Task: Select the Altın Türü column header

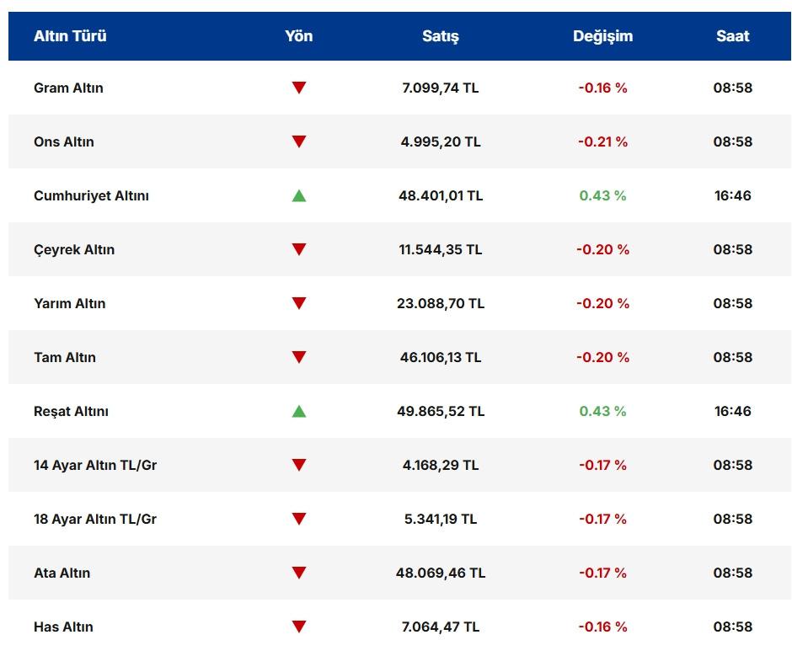Action: pyautogui.click(x=70, y=36)
